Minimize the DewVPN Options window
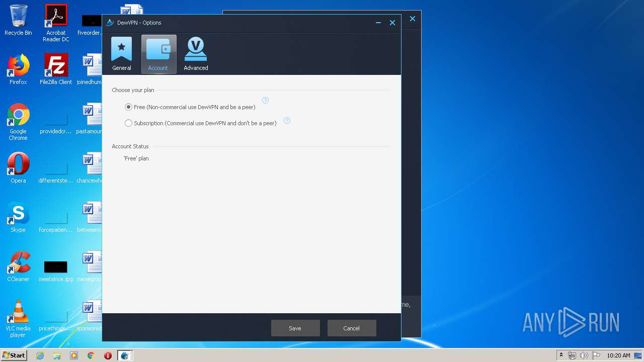 378,23
